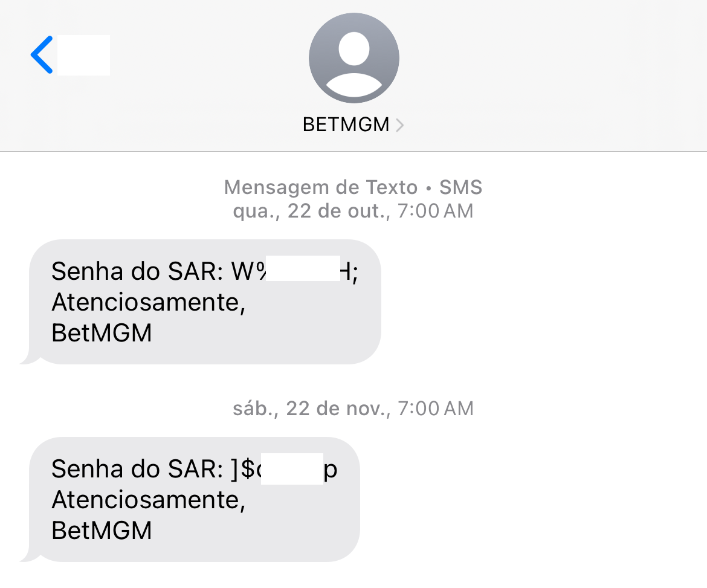Expand details chevron beside BETMGM
Screen dimensions: 707x588
pyautogui.click(x=399, y=125)
